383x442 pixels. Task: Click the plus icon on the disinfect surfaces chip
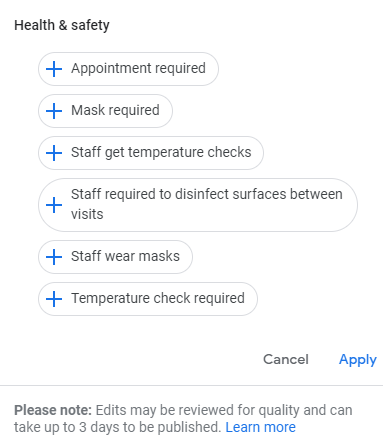click(54, 205)
